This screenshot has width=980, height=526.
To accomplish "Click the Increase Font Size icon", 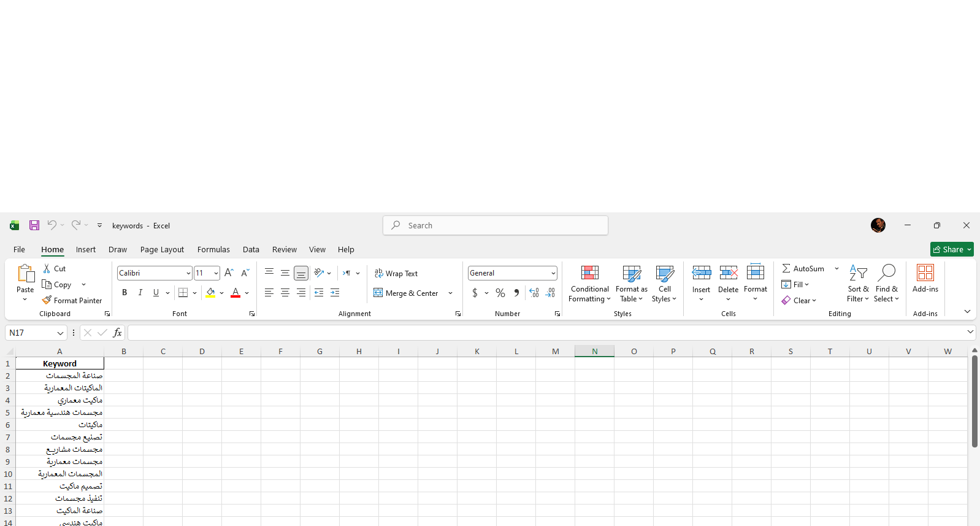I will point(229,273).
